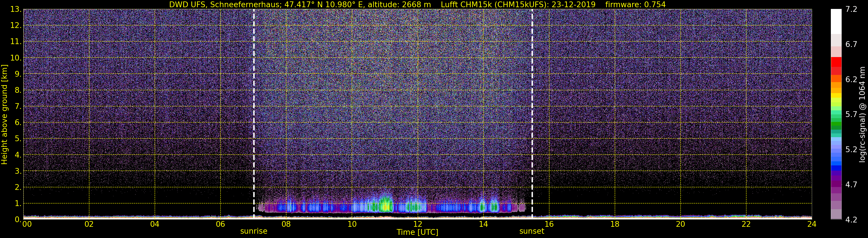This screenshot has width=868, height=238.
Task: Click the 'Lufft CHM15k (CHM15kUFS)' instrument name
Action: [495, 4]
